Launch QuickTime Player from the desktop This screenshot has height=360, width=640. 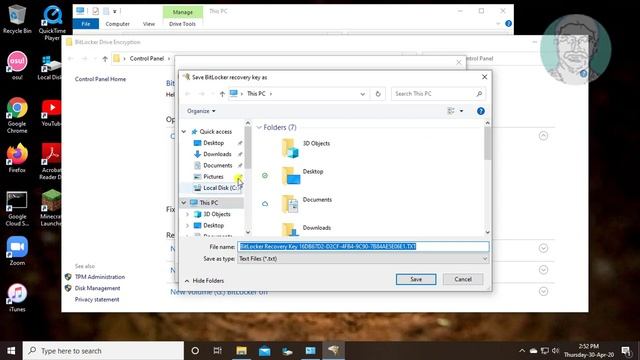(x=52, y=22)
